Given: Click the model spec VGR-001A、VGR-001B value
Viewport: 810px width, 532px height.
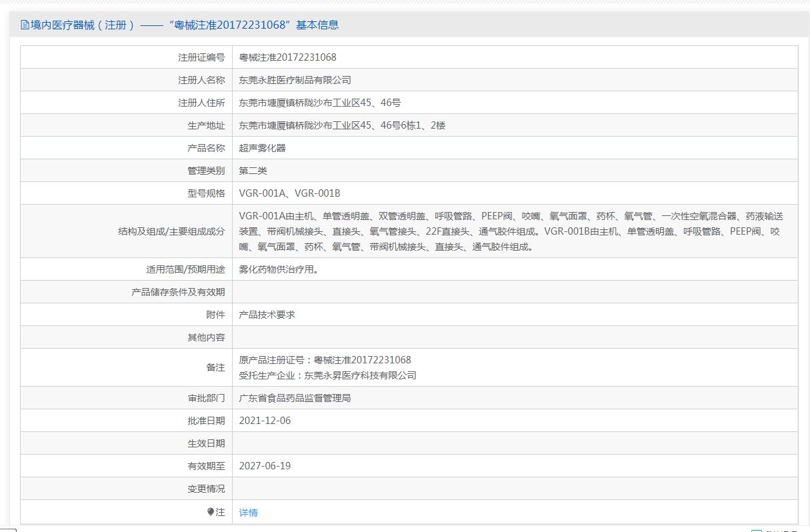Looking at the screenshot, I should coord(289,193).
